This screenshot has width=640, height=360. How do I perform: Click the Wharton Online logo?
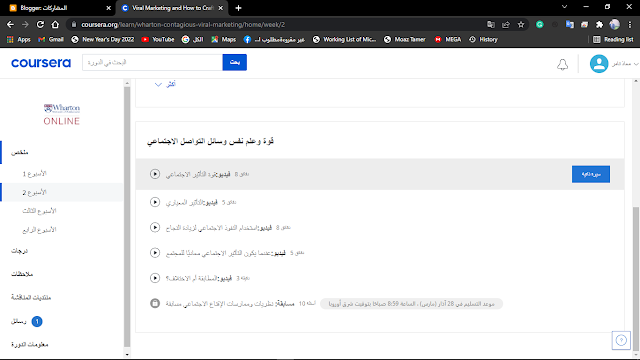[x=62, y=114]
